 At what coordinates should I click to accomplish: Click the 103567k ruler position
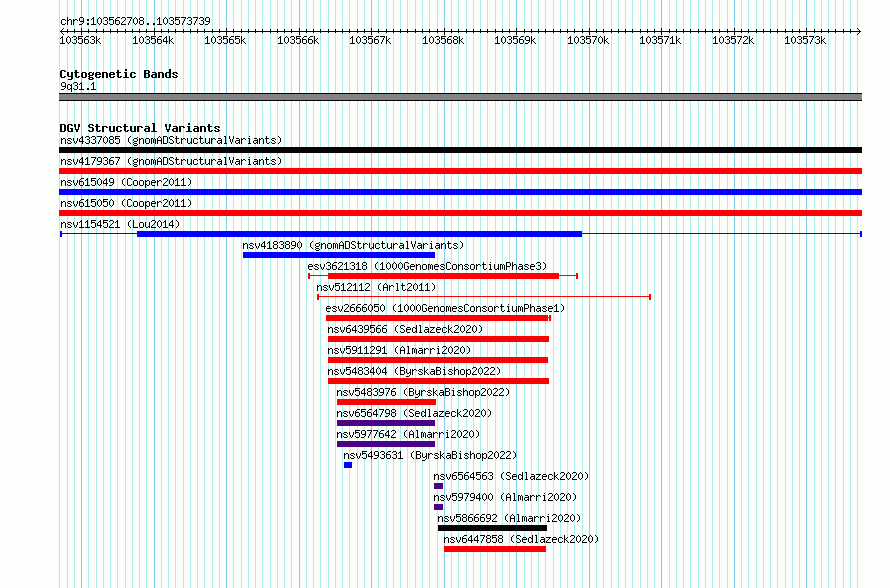(x=370, y=40)
